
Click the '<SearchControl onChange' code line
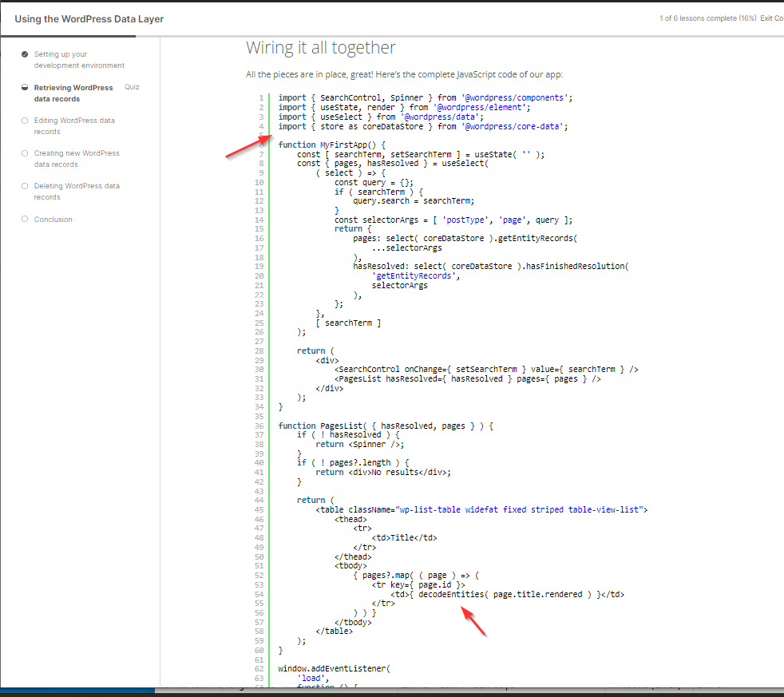click(x=486, y=370)
